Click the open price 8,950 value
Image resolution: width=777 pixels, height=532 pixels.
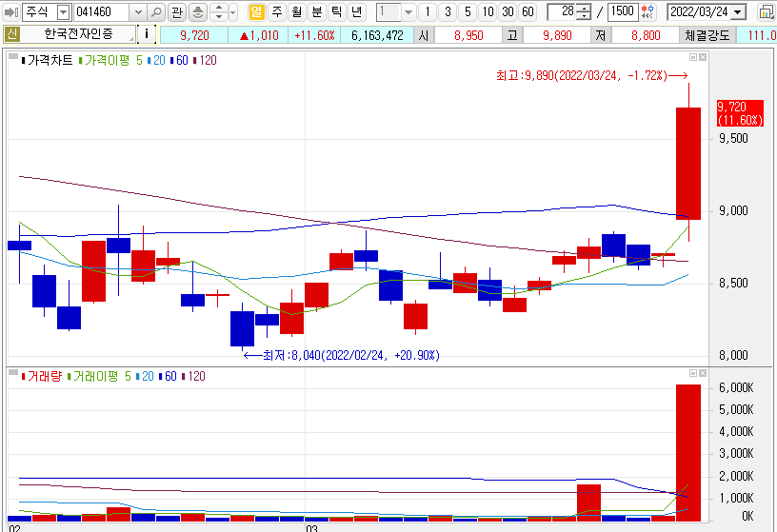[x=468, y=35]
